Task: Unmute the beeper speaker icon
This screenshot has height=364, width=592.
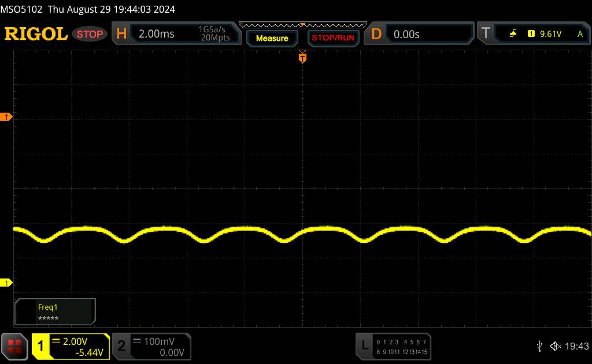Action: tap(555, 346)
